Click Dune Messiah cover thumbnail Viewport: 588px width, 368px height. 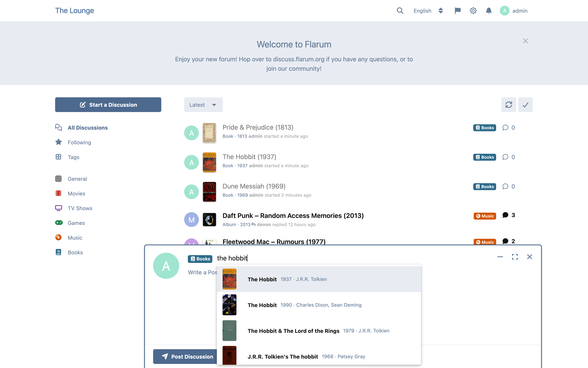(209, 192)
